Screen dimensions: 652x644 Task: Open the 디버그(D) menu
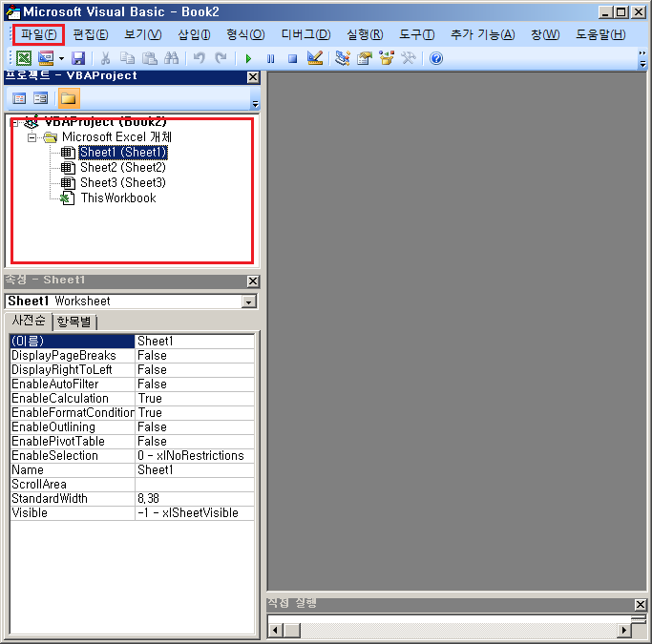point(305,34)
